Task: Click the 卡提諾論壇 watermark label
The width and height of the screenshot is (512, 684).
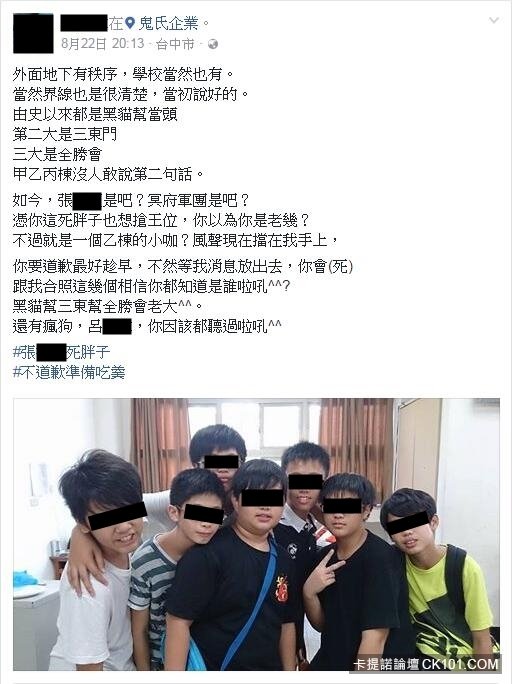Action: click(386, 664)
